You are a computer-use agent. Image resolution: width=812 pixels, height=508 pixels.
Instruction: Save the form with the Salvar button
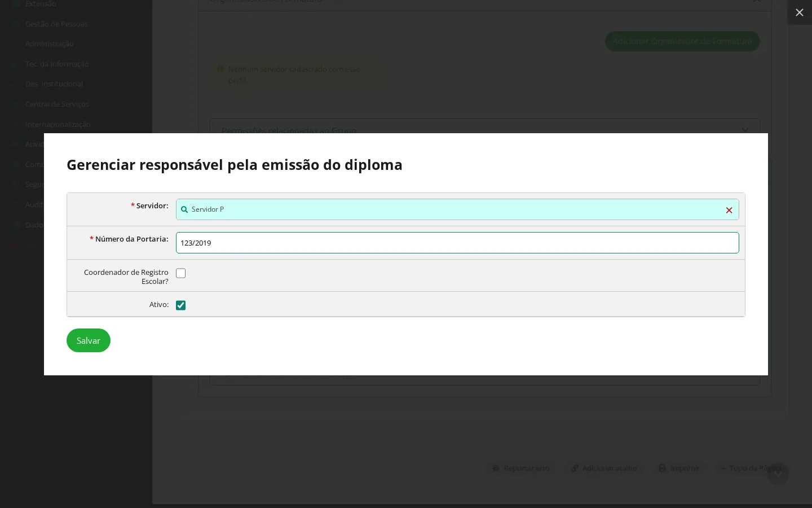(89, 340)
